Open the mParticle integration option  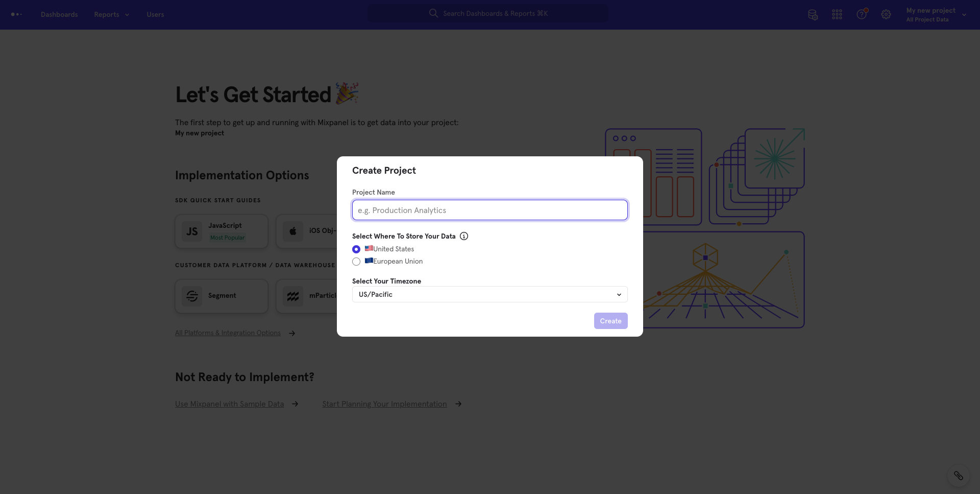pyautogui.click(x=292, y=296)
